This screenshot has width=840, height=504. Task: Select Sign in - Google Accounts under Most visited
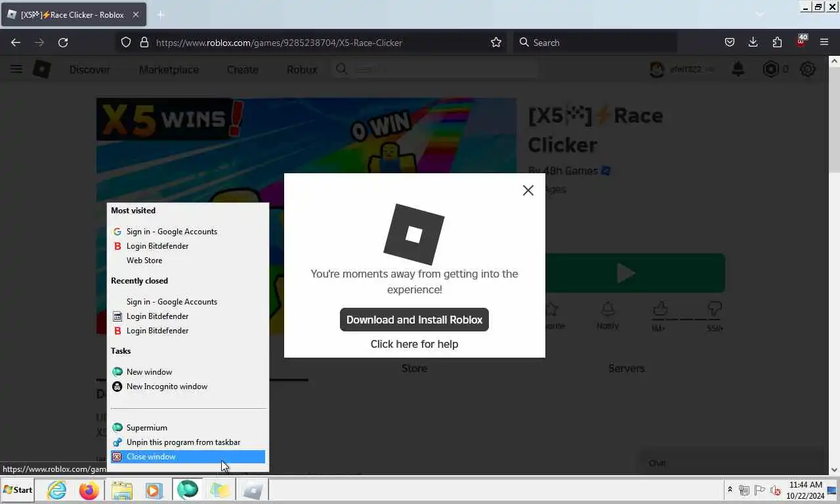pyautogui.click(x=172, y=232)
